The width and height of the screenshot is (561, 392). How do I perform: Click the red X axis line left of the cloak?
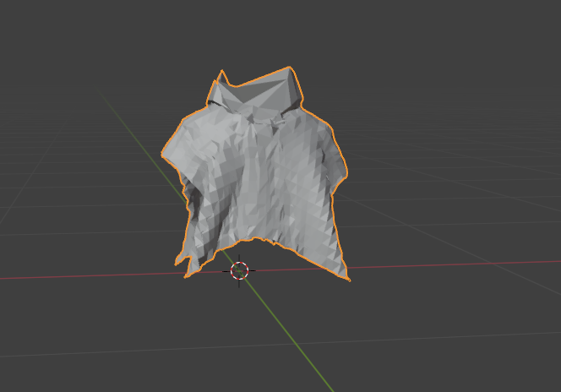pos(84,275)
